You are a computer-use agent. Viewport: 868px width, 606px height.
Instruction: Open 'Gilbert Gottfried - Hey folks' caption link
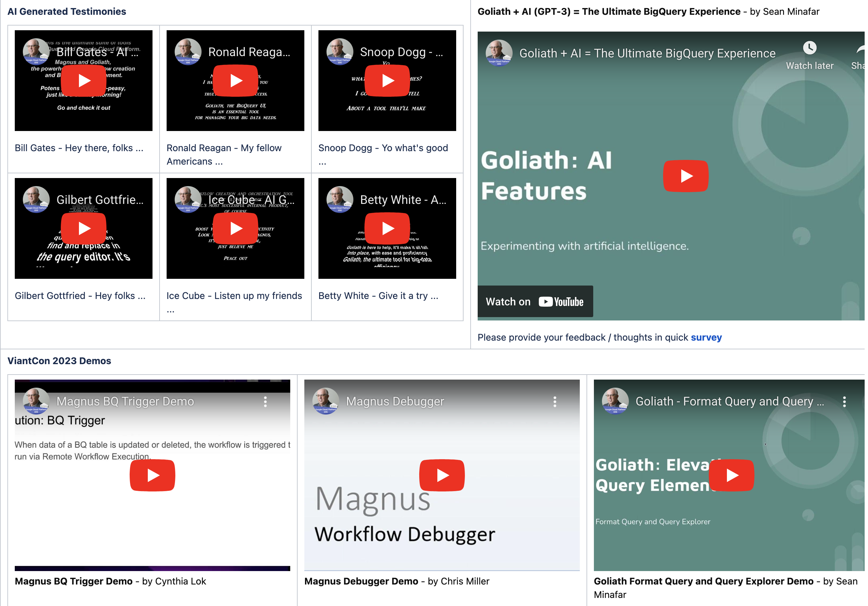[80, 296]
